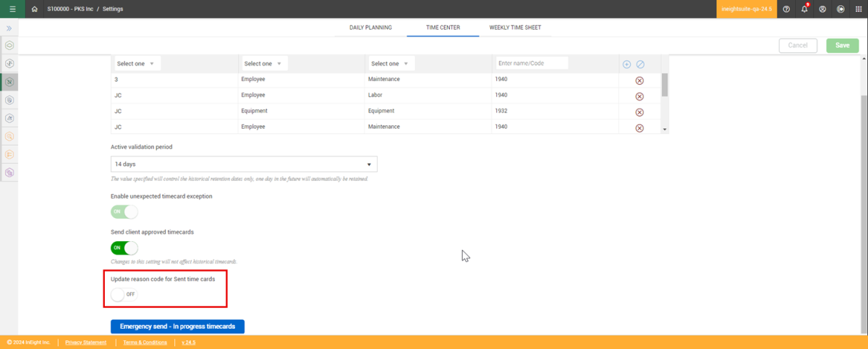Open the apps grid launcher
Viewport: 868px width, 349px height.
(x=858, y=9)
